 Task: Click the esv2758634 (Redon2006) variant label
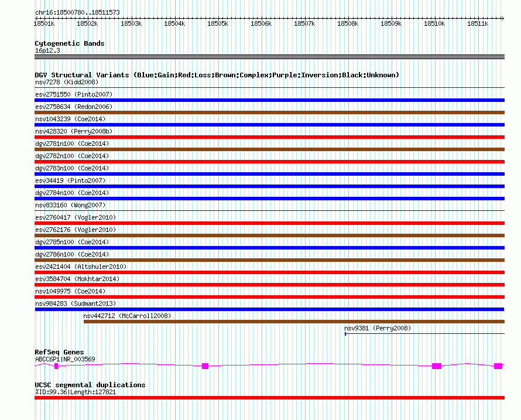[x=74, y=107]
